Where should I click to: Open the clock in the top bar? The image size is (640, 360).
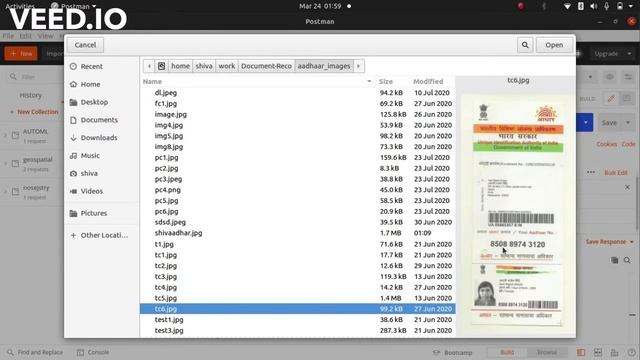(x=320, y=6)
